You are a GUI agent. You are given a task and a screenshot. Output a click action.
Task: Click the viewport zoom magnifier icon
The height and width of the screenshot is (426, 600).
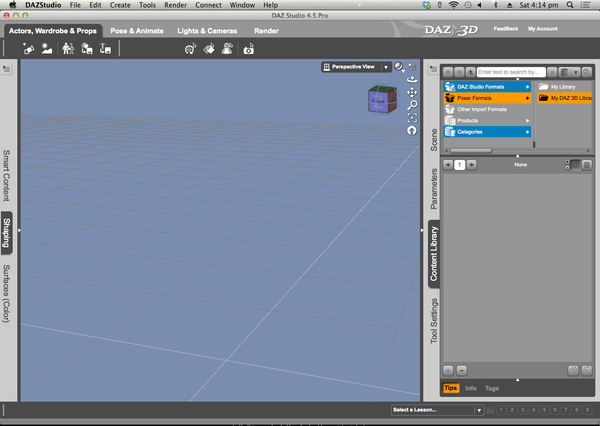pyautogui.click(x=412, y=105)
